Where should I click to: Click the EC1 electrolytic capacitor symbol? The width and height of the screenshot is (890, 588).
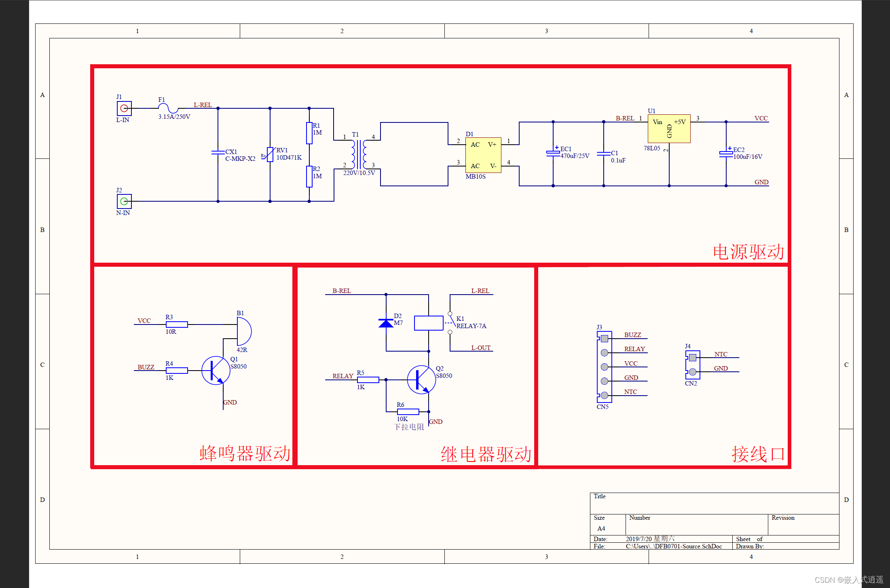tap(553, 152)
